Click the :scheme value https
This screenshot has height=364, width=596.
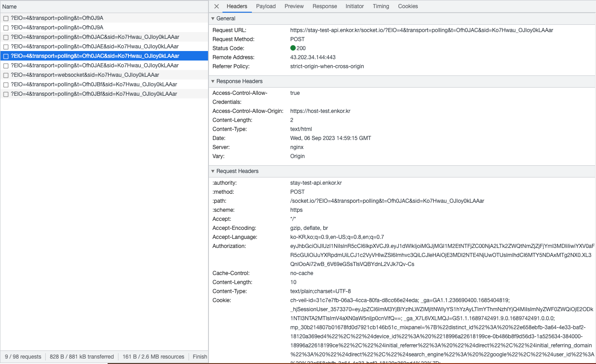coord(296,210)
